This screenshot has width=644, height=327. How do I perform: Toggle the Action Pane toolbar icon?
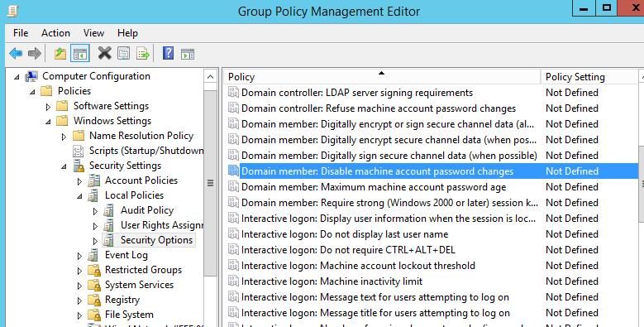click(188, 54)
